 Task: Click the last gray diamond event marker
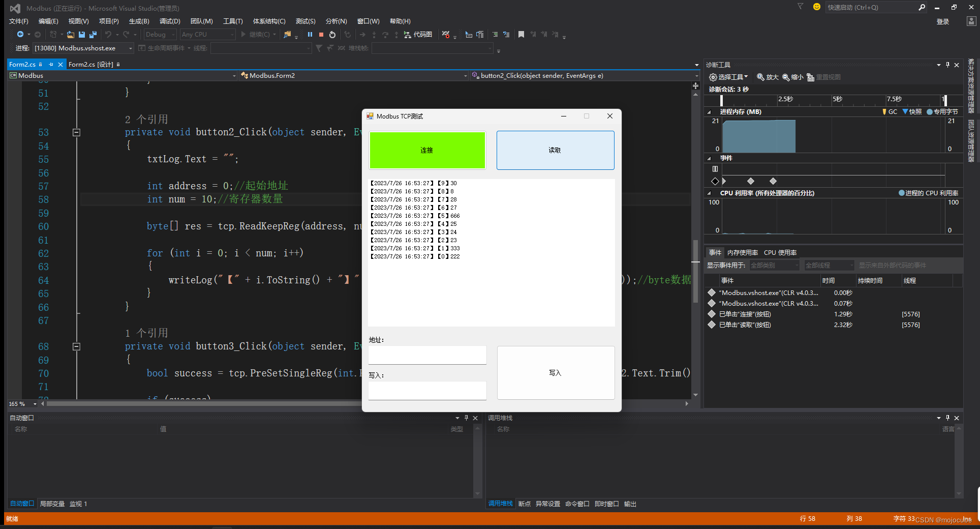tap(773, 181)
